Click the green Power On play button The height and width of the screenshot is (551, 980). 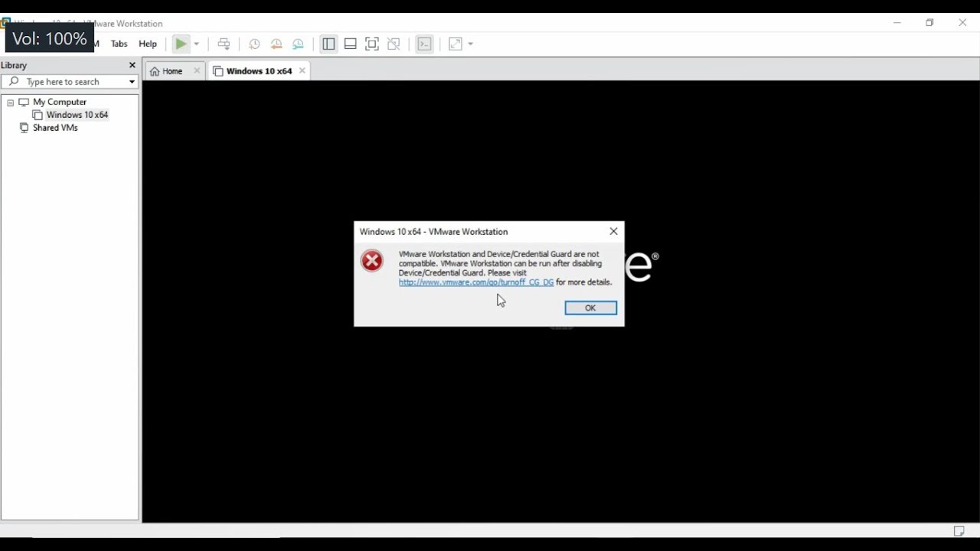tap(181, 44)
